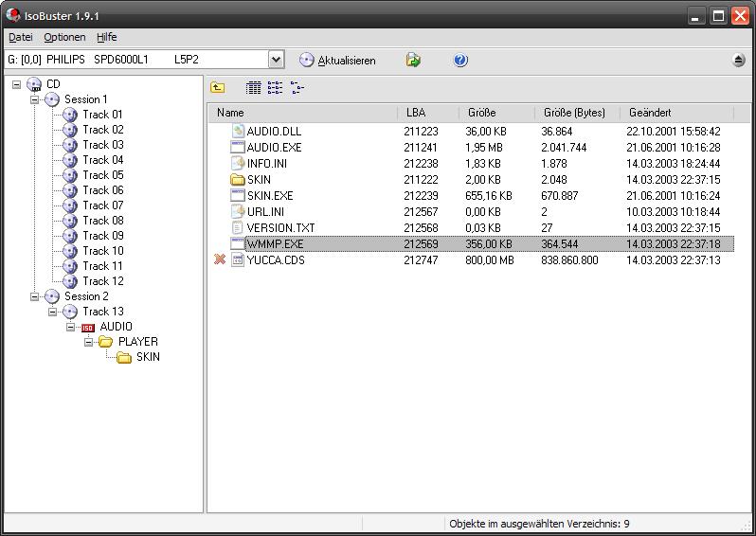Select Track 06 audio track icon
The width and height of the screenshot is (756, 536).
click(70, 190)
